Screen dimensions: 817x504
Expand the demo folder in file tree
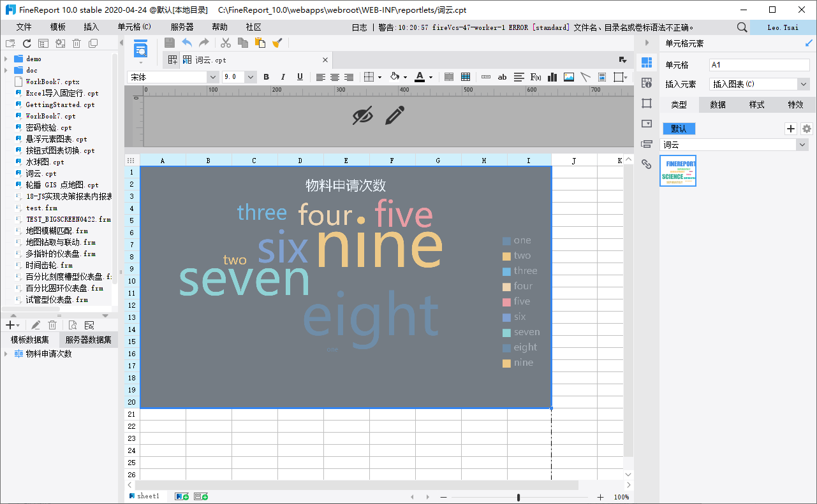pos(6,59)
